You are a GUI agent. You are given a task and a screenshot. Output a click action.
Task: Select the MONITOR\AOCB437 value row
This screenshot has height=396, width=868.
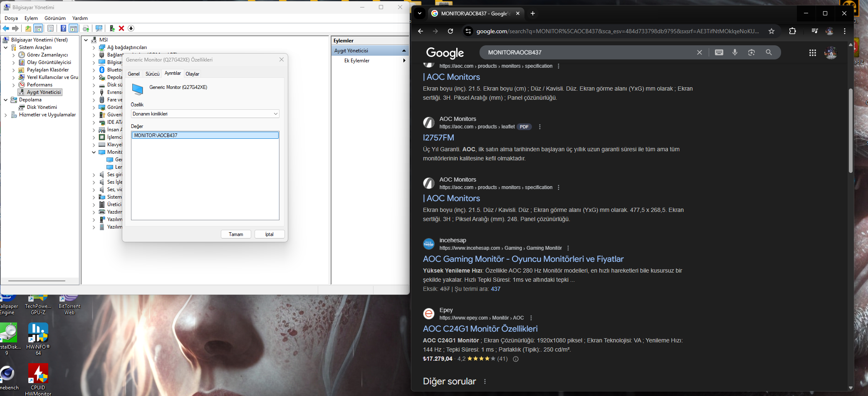[x=205, y=135]
